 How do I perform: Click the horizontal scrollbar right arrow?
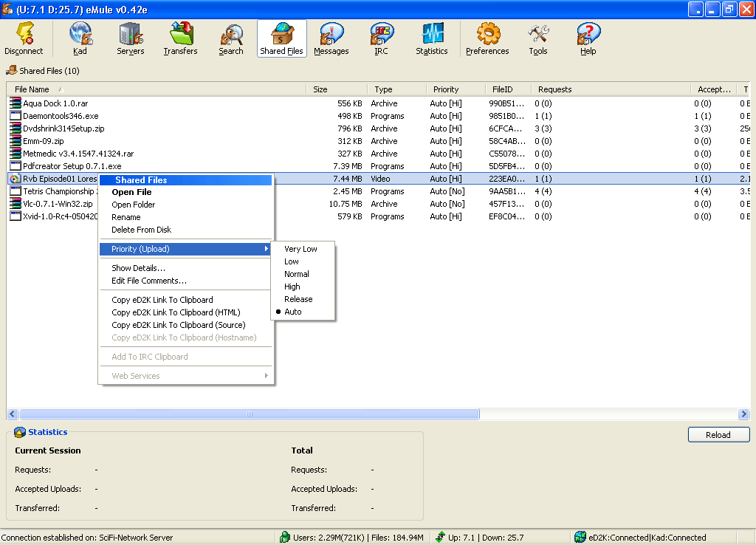point(743,414)
